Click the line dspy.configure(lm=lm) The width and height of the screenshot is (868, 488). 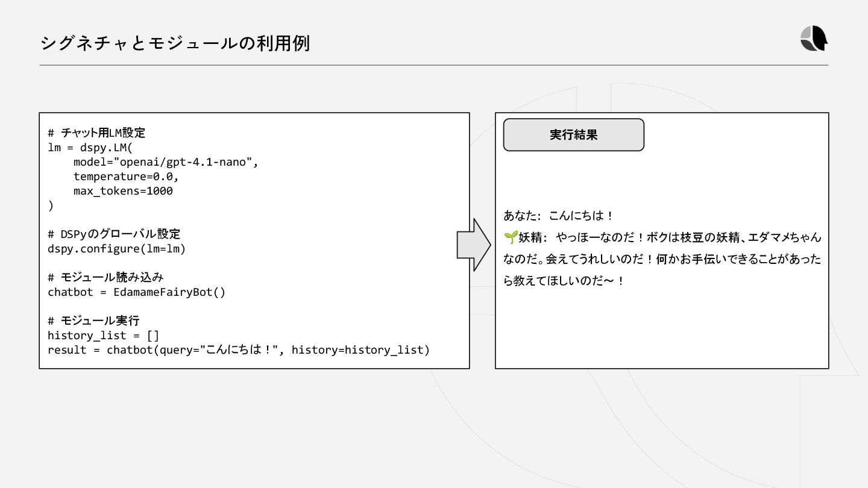pos(117,248)
